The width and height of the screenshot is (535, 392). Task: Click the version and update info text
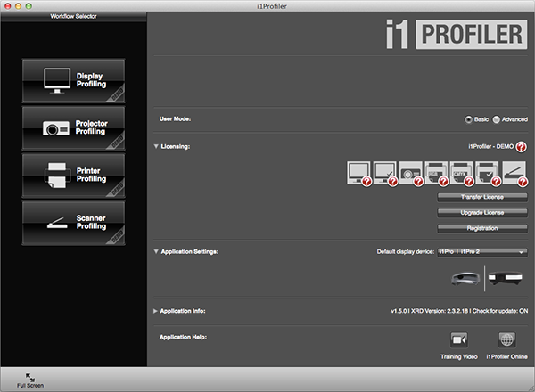459,311
